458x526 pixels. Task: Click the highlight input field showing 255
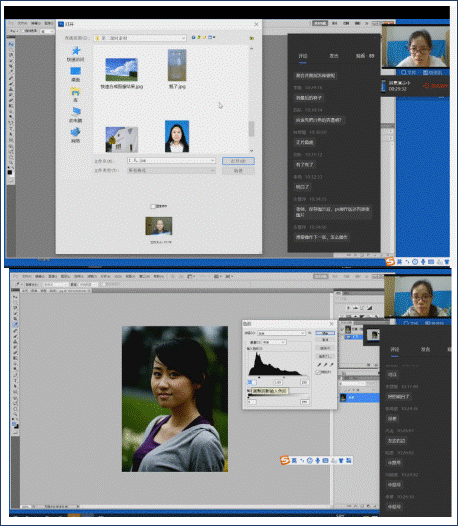pyautogui.click(x=304, y=382)
